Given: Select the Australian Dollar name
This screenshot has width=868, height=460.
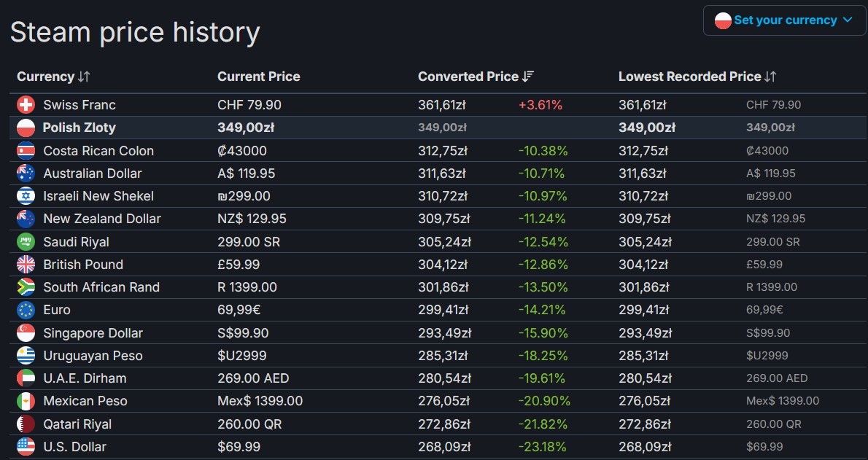Looking at the screenshot, I should 93,174.
